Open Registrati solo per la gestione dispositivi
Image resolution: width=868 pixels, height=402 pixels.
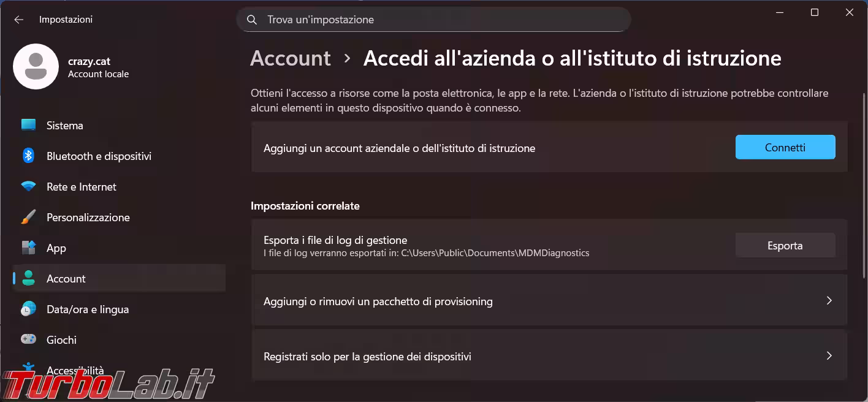point(549,356)
